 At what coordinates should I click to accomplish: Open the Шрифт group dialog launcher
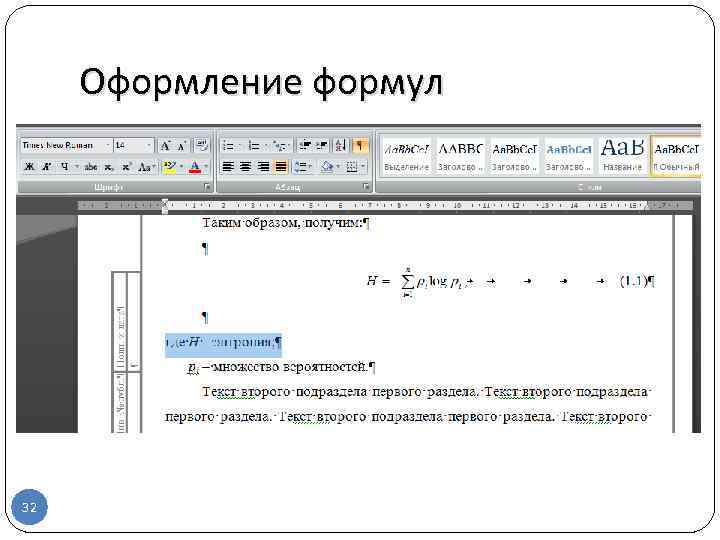(x=207, y=187)
